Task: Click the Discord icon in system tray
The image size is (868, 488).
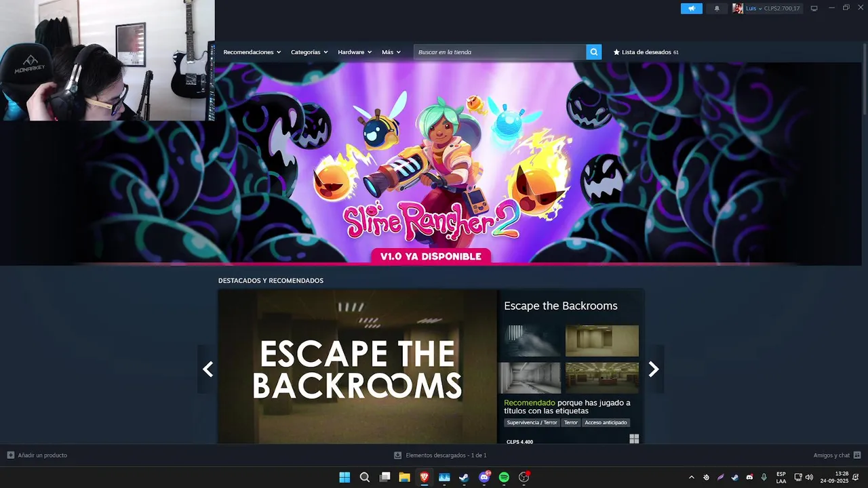Action: tap(749, 477)
